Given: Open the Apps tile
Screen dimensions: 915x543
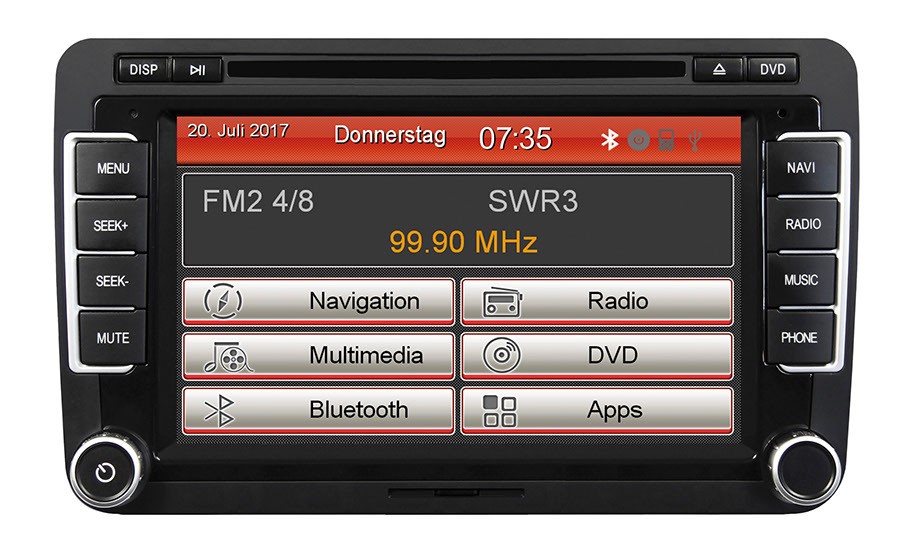Looking at the screenshot, I should [596, 410].
